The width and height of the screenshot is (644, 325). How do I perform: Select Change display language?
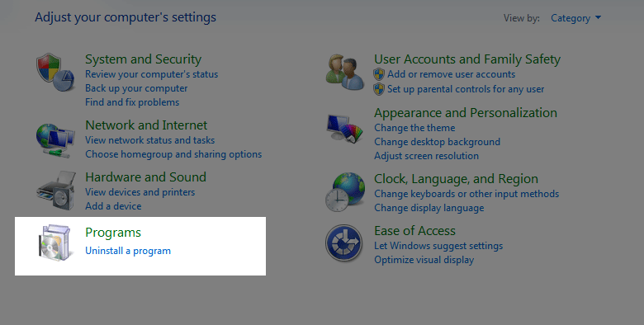(429, 208)
